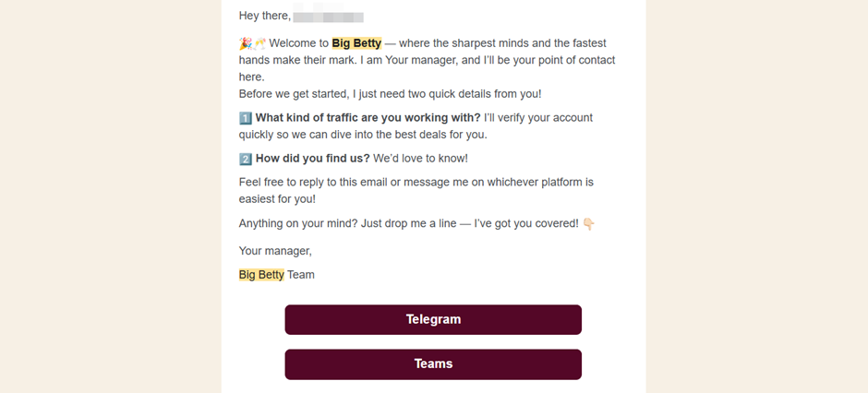Click the word "Team" in the signature

pyautogui.click(x=301, y=275)
